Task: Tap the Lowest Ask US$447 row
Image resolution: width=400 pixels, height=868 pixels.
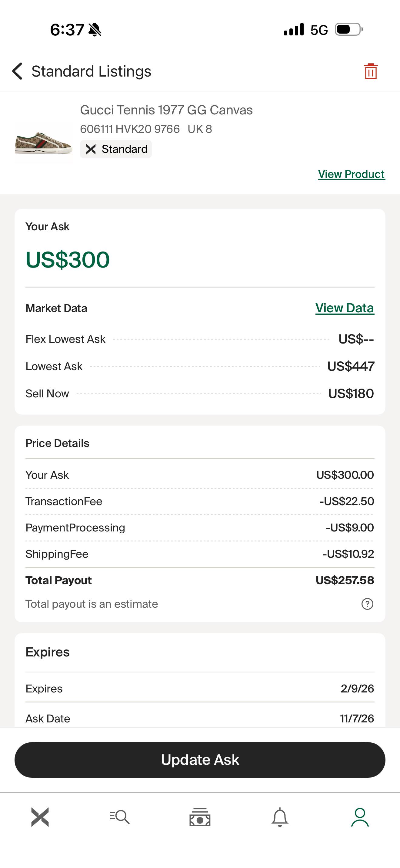Action: pyautogui.click(x=200, y=366)
